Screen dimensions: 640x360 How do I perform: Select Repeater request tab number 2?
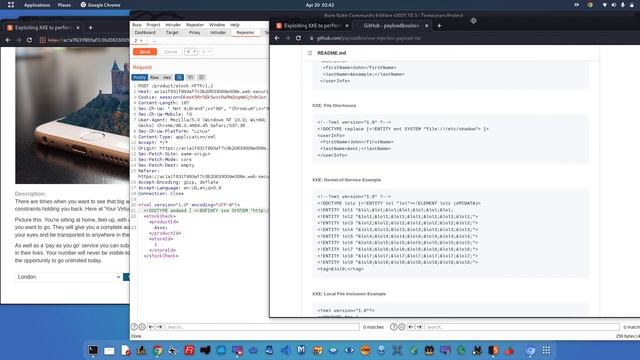pyautogui.click(x=136, y=41)
